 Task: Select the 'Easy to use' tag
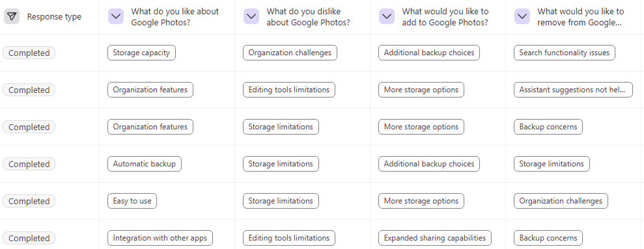132,201
